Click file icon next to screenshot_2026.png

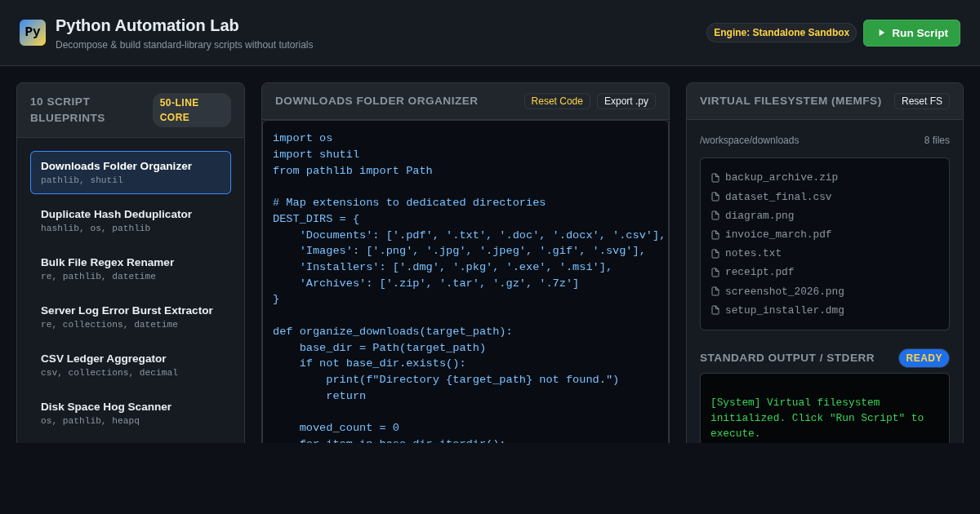coord(715,291)
